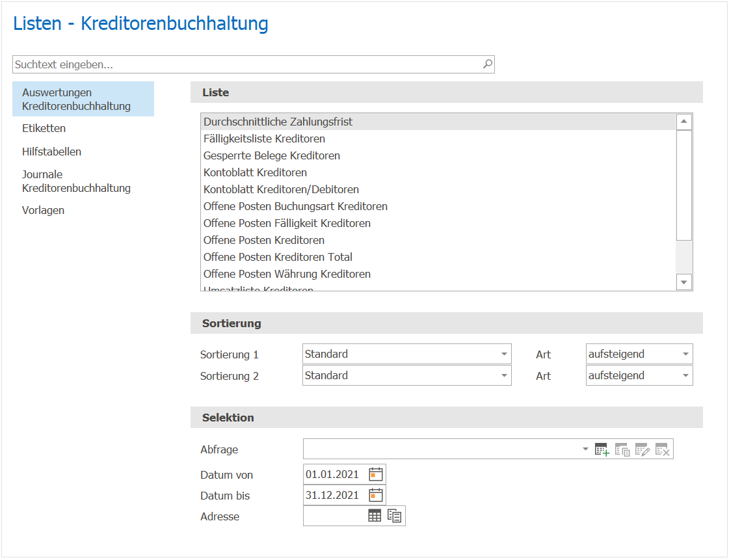Viewport: 729px width, 560px height.
Task: Click the search magnifier icon
Action: point(487,64)
